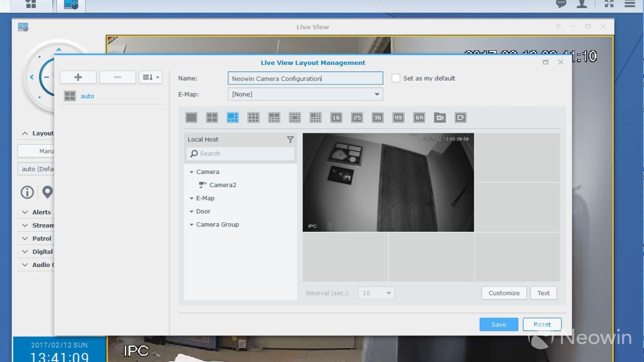The height and width of the screenshot is (362, 644).
Task: Open the notifications speech bubble icon
Action: (x=561, y=4)
